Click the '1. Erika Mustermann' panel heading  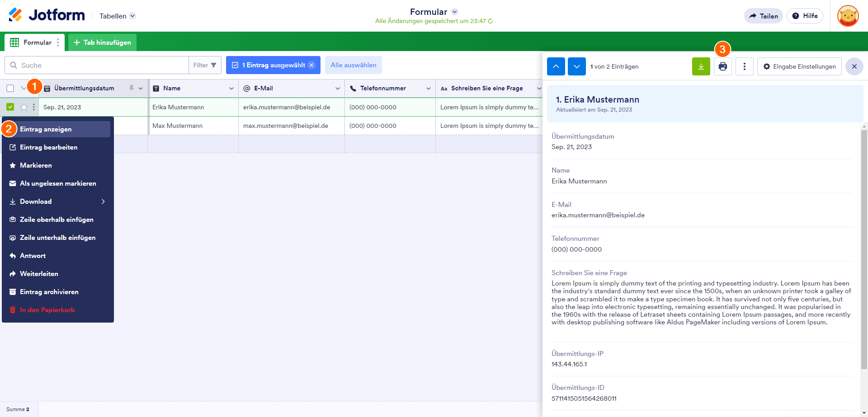pos(597,99)
